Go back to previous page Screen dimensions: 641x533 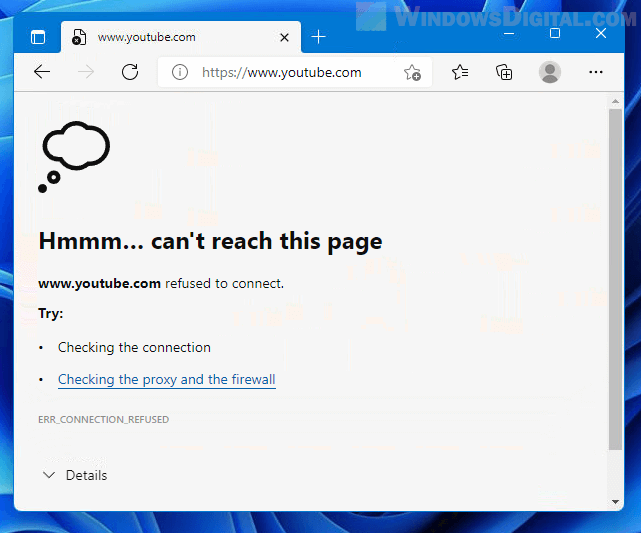click(x=42, y=72)
